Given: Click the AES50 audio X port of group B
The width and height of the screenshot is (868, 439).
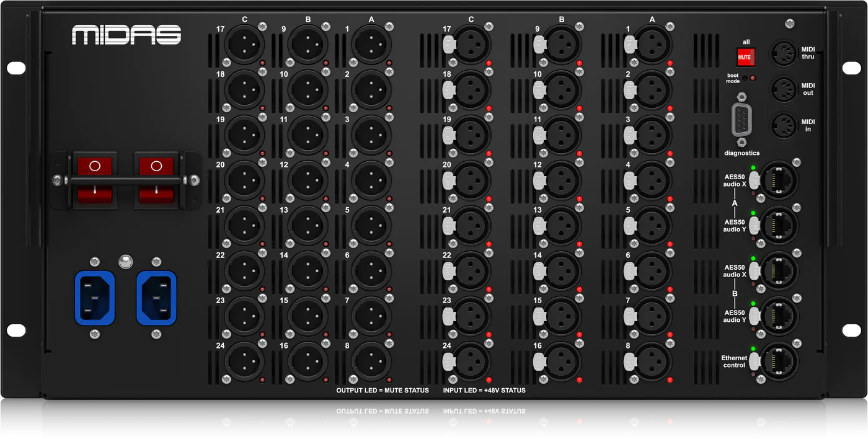Looking at the screenshot, I should tap(779, 271).
